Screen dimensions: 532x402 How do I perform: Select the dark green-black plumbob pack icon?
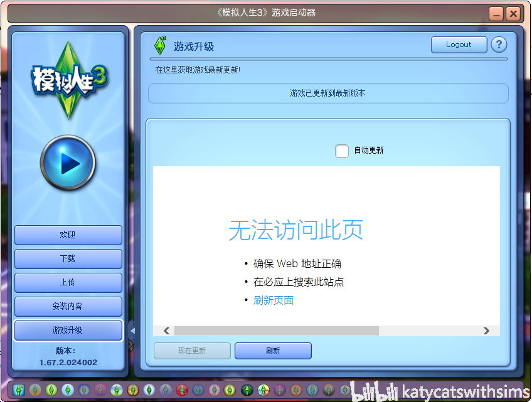pyautogui.click(x=247, y=390)
